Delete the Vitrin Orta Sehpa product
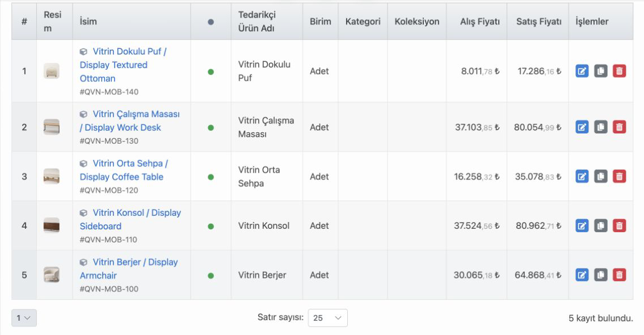 point(620,177)
